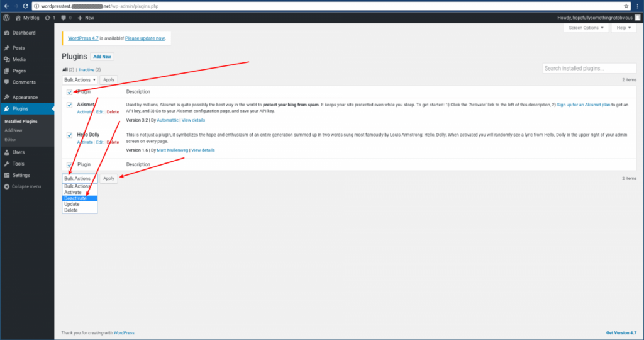Click the browser forward arrow
Viewport: 644px width, 340px height.
[16, 6]
